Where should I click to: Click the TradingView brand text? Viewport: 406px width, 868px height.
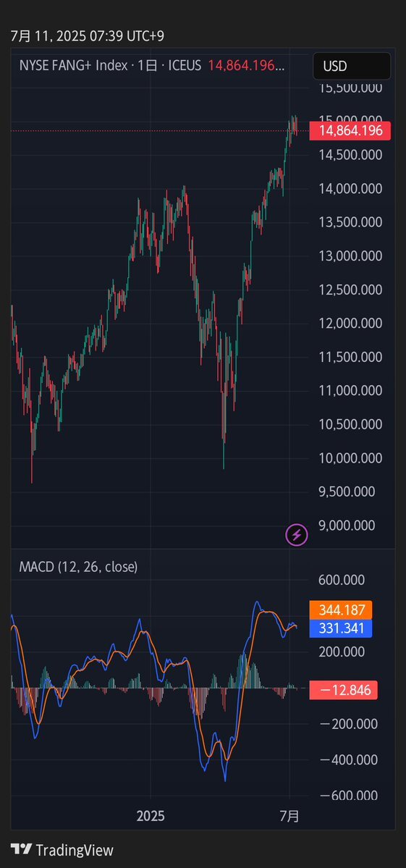74,851
